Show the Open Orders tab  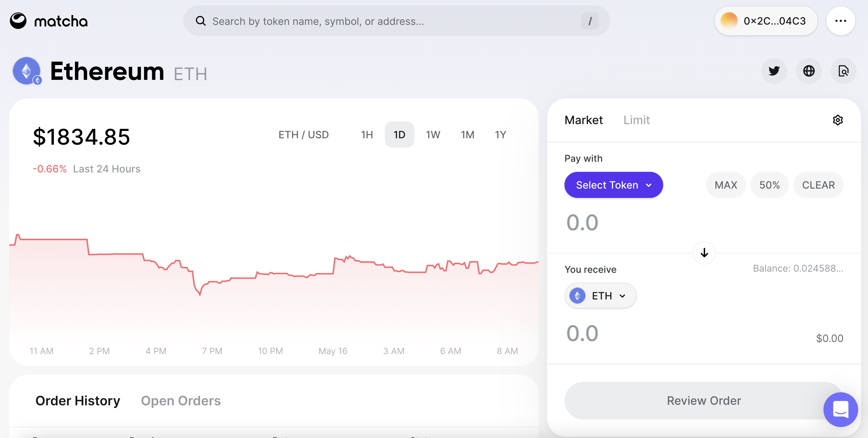click(181, 401)
